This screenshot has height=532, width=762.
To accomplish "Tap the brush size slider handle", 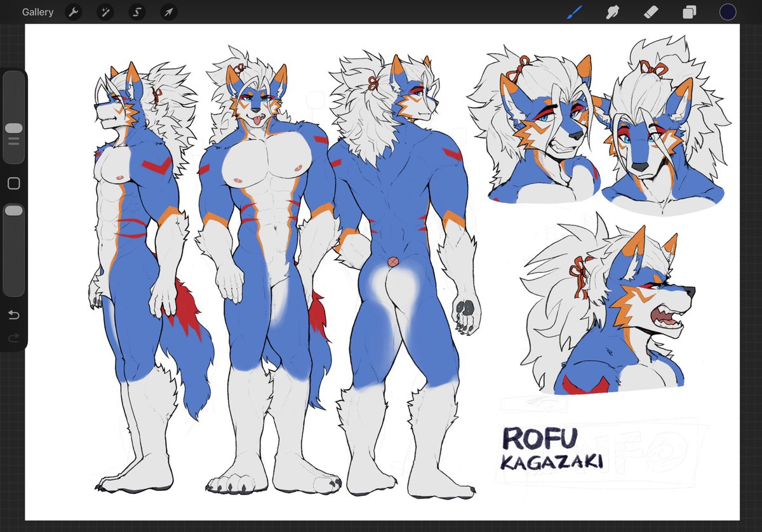I will (x=14, y=129).
